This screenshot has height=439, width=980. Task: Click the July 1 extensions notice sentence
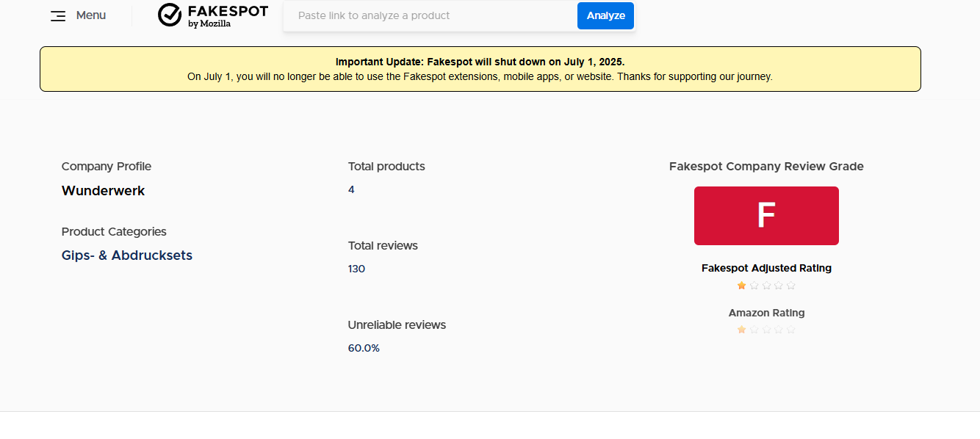[480, 76]
